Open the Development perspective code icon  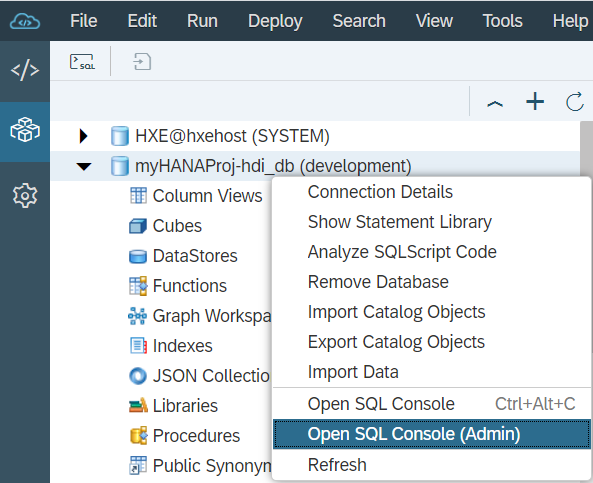[x=25, y=70]
